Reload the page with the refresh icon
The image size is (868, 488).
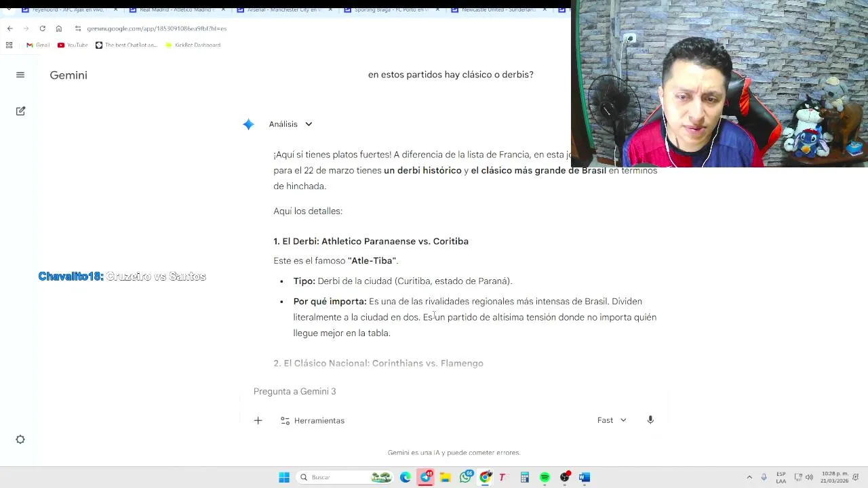(42, 28)
